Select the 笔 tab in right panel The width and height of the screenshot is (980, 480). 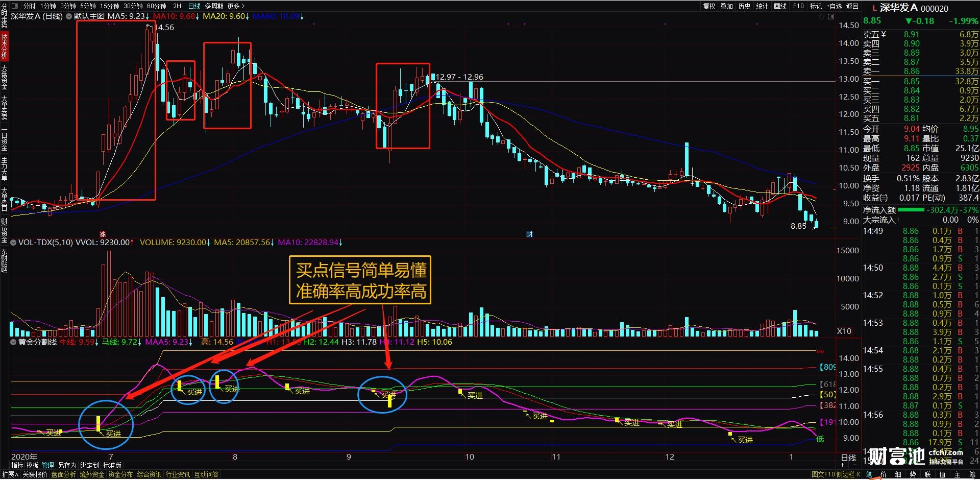(869, 474)
